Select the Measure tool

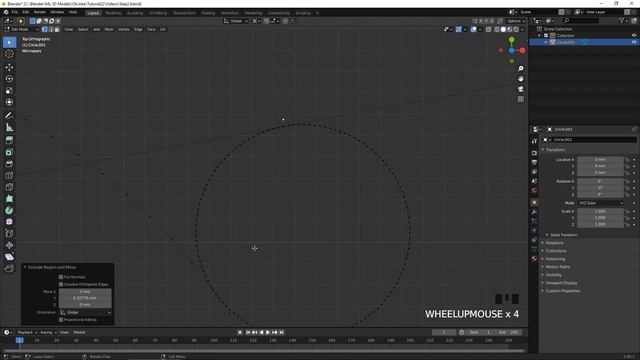coord(9,127)
